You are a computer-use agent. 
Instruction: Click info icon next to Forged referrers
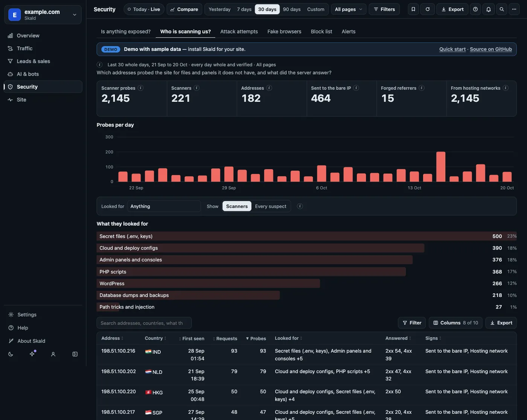(422, 88)
